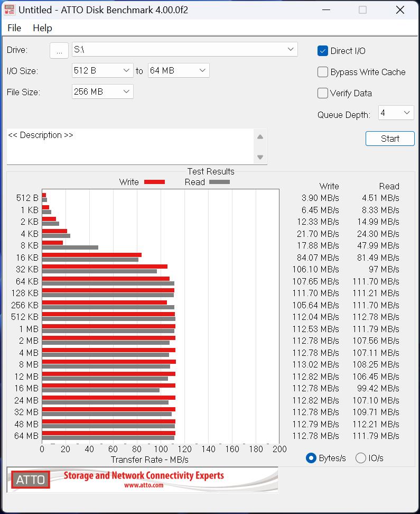420x514 pixels.
Task: Click the red Write legend swatch
Action: [154, 182]
